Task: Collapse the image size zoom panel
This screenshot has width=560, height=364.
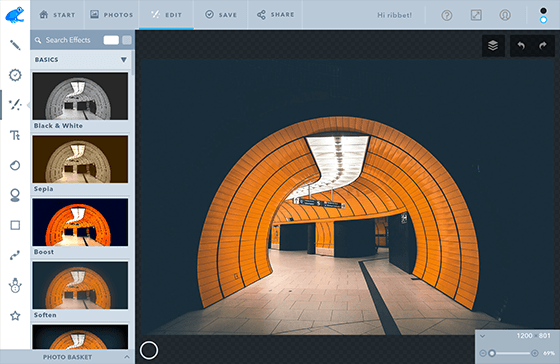Action: click(482, 336)
